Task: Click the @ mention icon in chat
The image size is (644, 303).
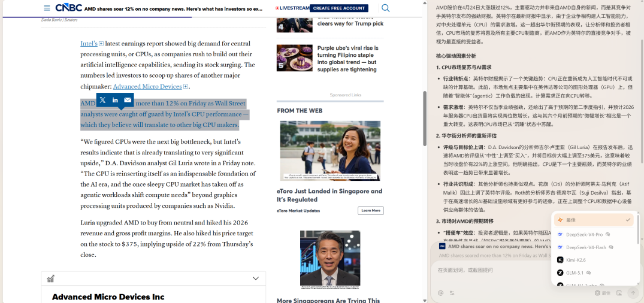Action: pos(440,293)
